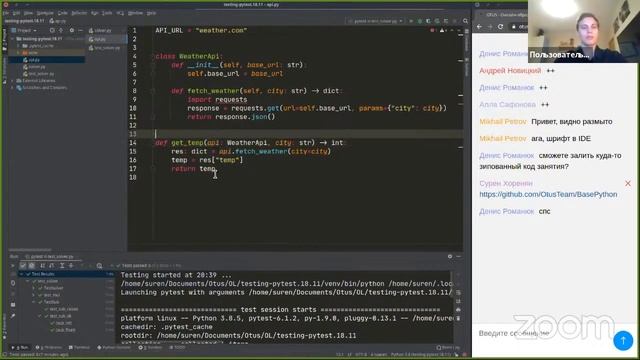Viewport: 640px width, 360px height.
Task: Minimize the Run tool window
Action: pyautogui.click(x=459, y=256)
